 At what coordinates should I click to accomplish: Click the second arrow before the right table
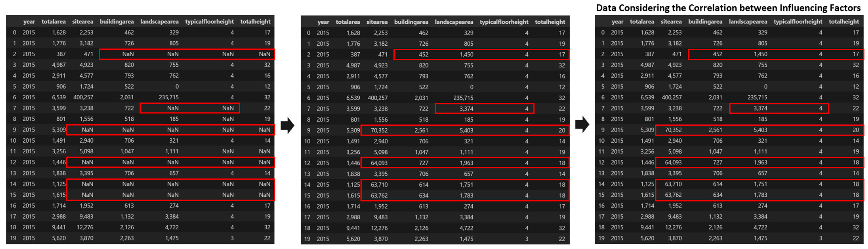582,125
